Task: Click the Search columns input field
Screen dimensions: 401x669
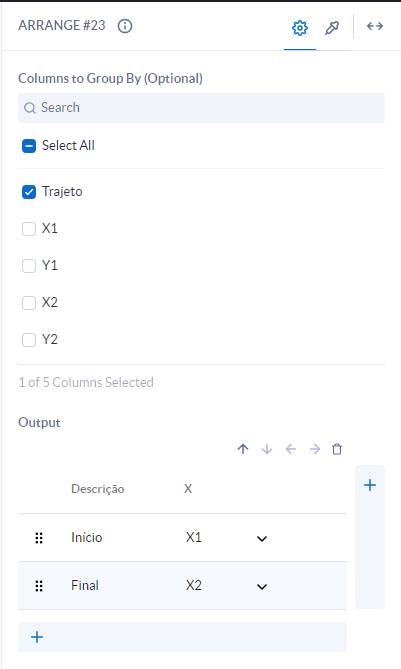Action: click(x=201, y=108)
